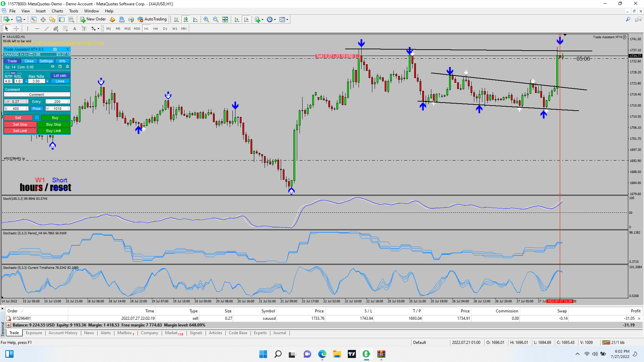The image size is (644, 362).
Task: Click the Zoom In magnifier icon
Action: pyautogui.click(x=206, y=19)
